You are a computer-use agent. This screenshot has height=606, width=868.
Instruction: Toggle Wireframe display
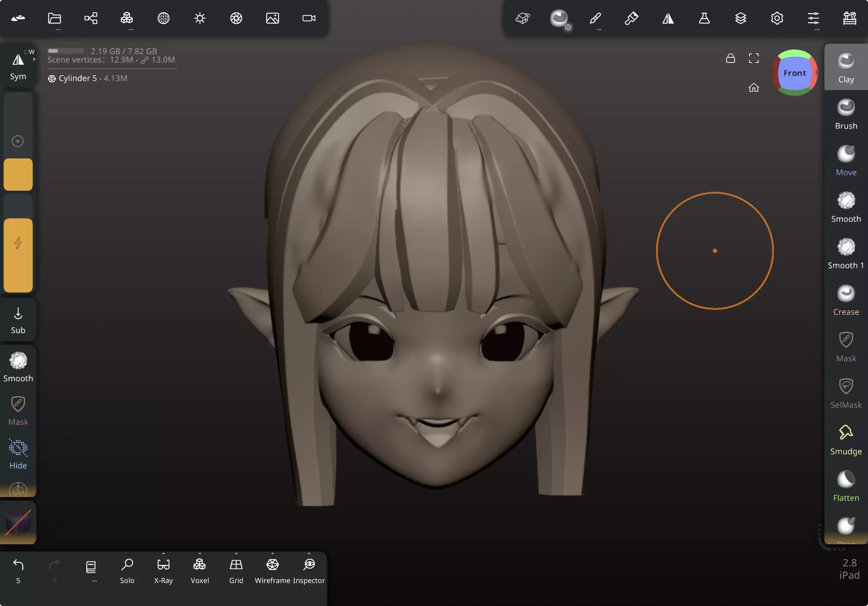pos(272,571)
